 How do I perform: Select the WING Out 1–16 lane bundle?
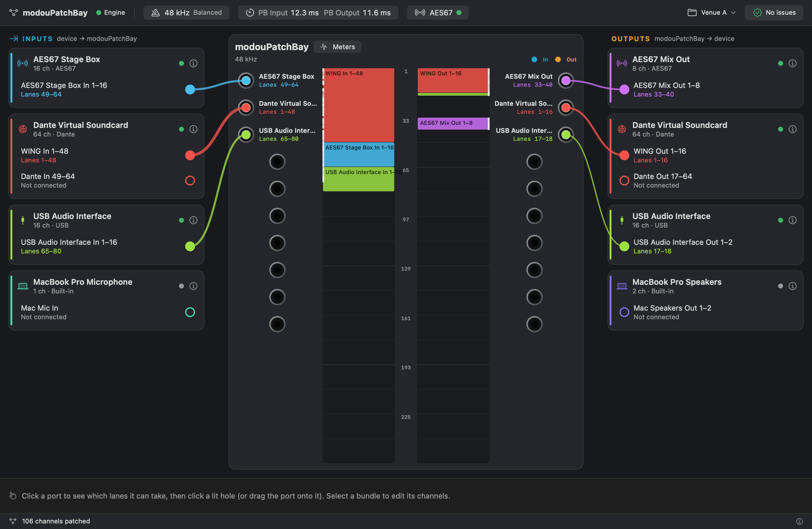[453, 81]
